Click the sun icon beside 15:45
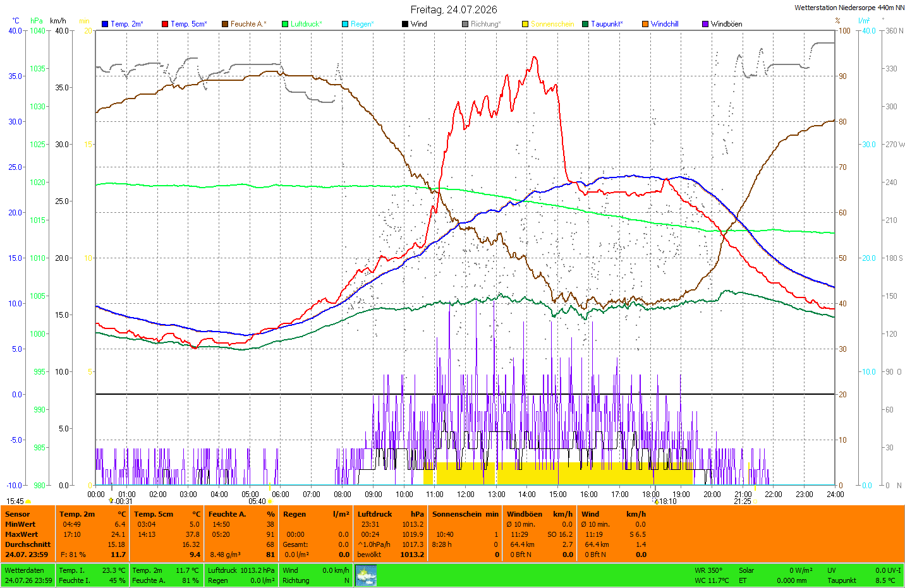 pyautogui.click(x=28, y=501)
